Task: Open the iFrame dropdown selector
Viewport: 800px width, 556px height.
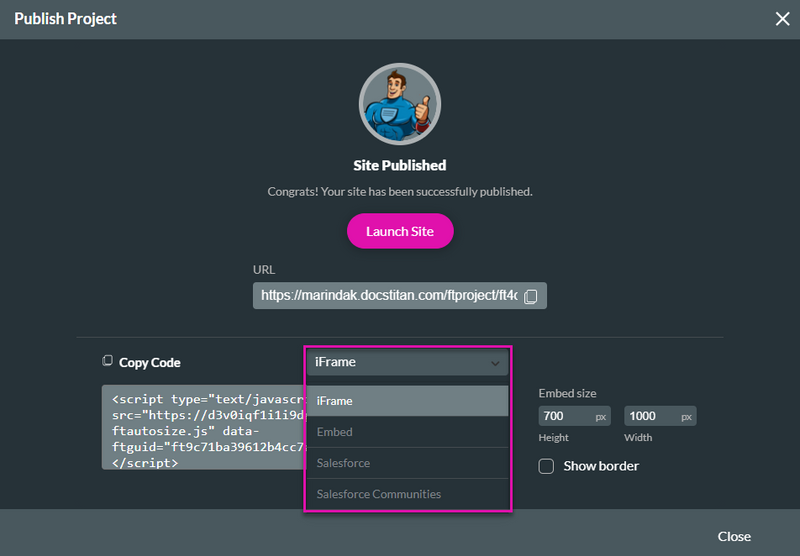Action: (x=408, y=362)
